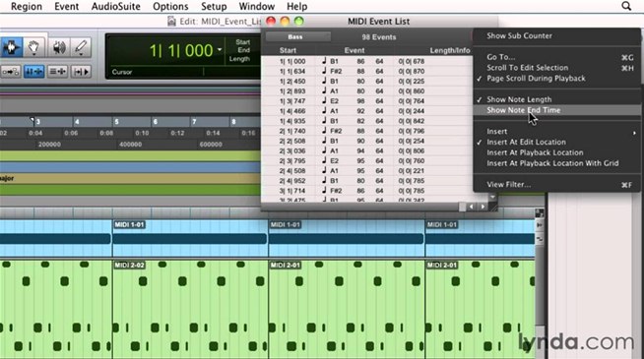
Task: Choose Go To... menu item
Action: tap(556, 57)
